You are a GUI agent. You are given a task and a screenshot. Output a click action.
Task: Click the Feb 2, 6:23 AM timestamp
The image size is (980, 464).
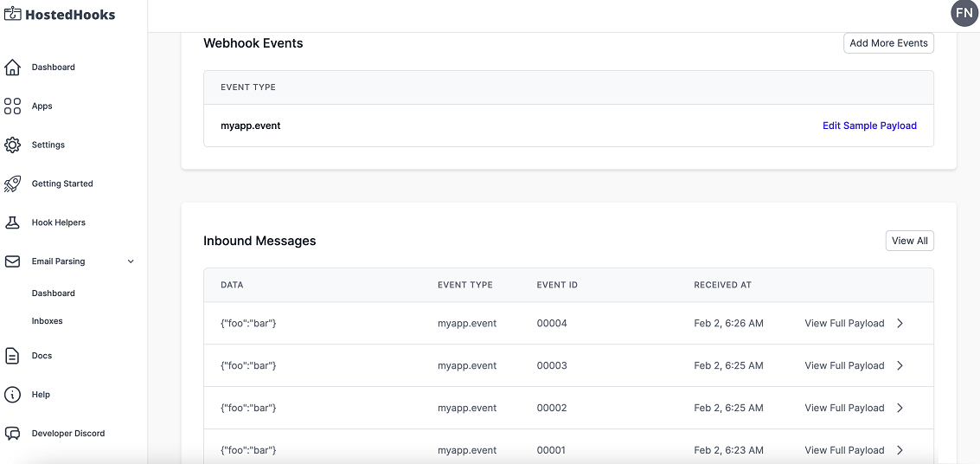[x=729, y=450]
